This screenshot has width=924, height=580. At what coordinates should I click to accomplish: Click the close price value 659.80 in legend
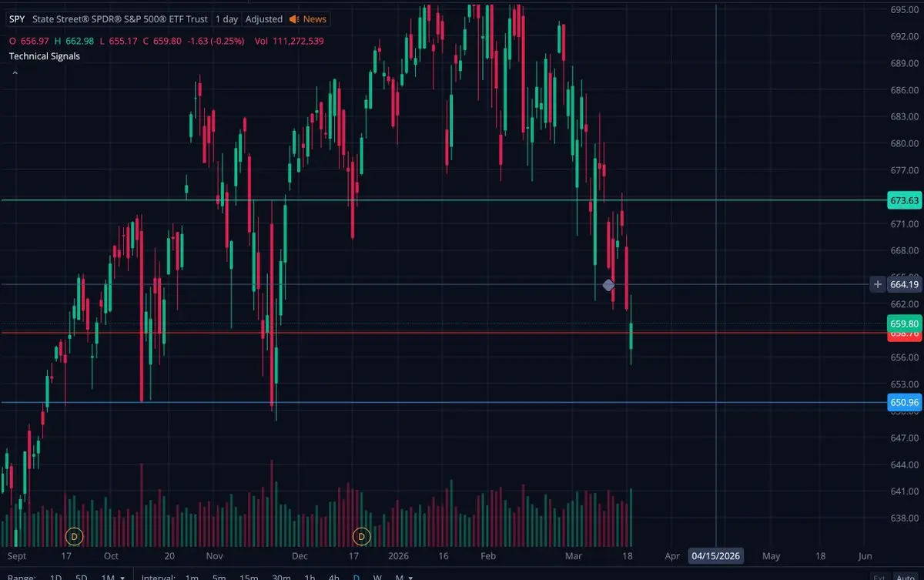point(167,41)
